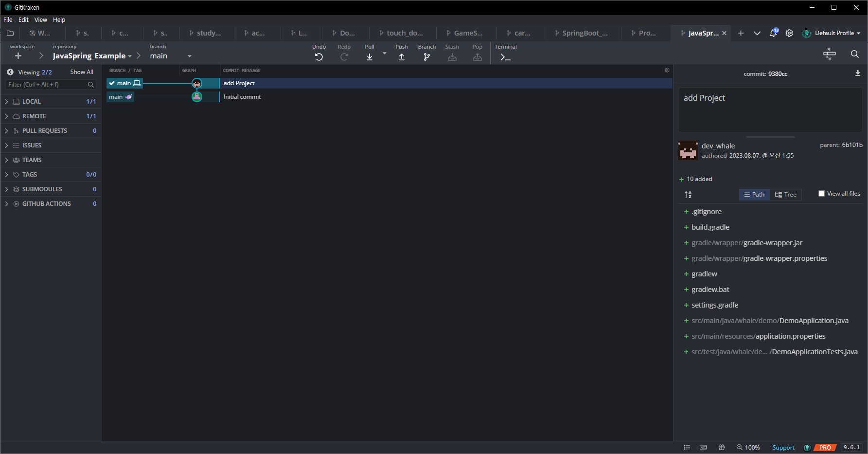This screenshot has width=868, height=454.
Task: Click the 100% zoom control
Action: coord(748,448)
